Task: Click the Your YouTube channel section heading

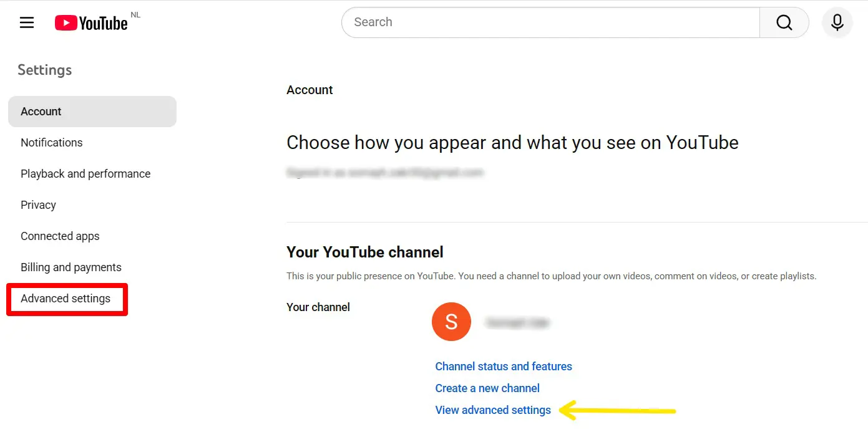Action: [364, 252]
